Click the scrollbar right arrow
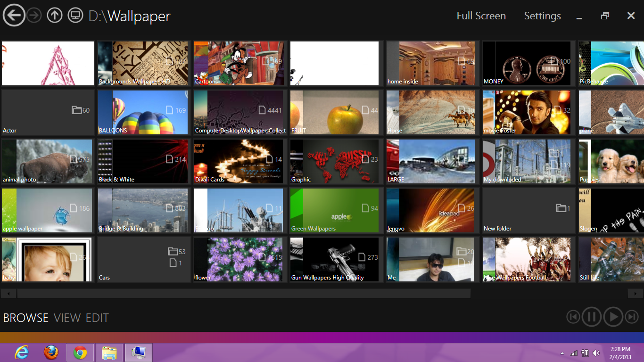The image size is (644, 362). pos(636,294)
